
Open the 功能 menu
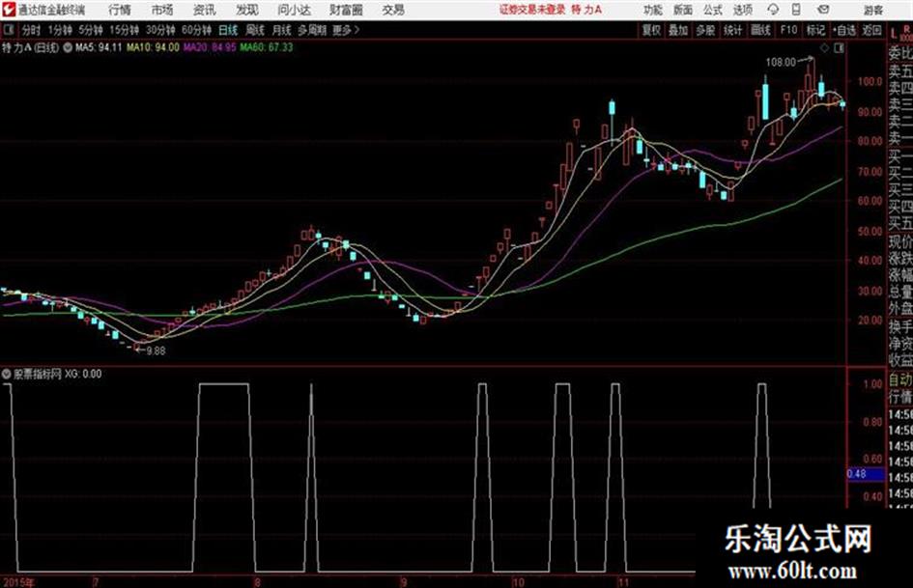point(653,10)
